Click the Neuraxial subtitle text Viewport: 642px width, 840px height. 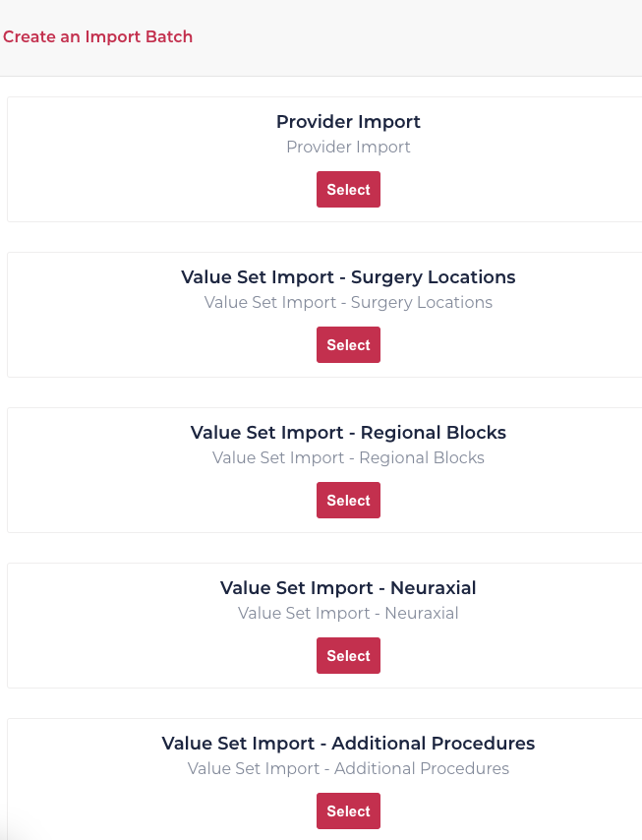(x=348, y=613)
